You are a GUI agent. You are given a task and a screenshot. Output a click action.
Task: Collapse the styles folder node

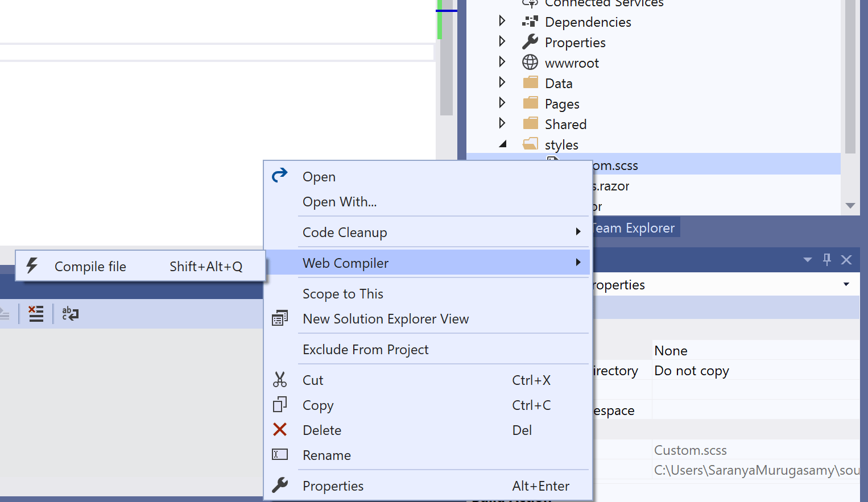pyautogui.click(x=503, y=144)
